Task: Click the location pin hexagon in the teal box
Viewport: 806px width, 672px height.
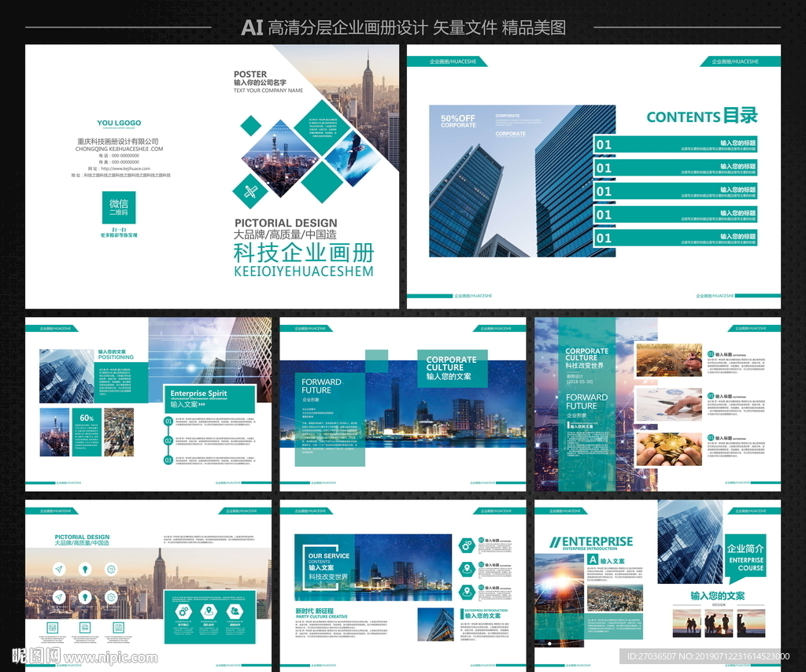Action: click(209, 611)
